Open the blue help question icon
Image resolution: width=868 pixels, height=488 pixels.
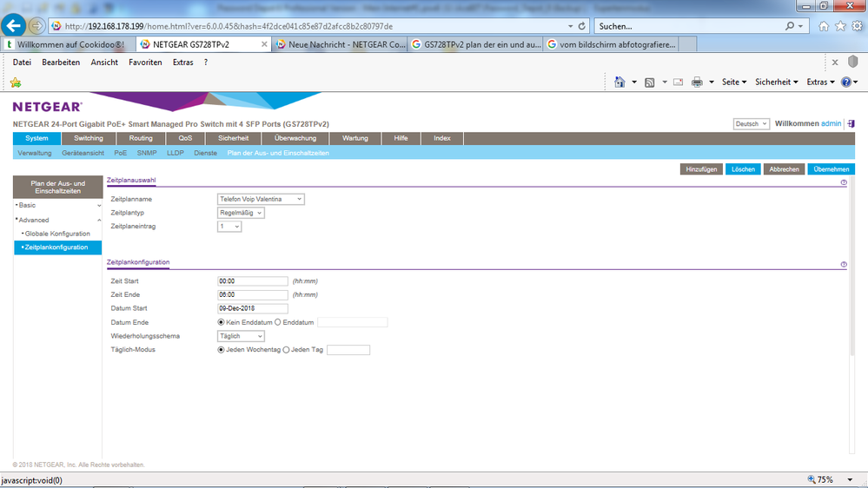pos(846,82)
